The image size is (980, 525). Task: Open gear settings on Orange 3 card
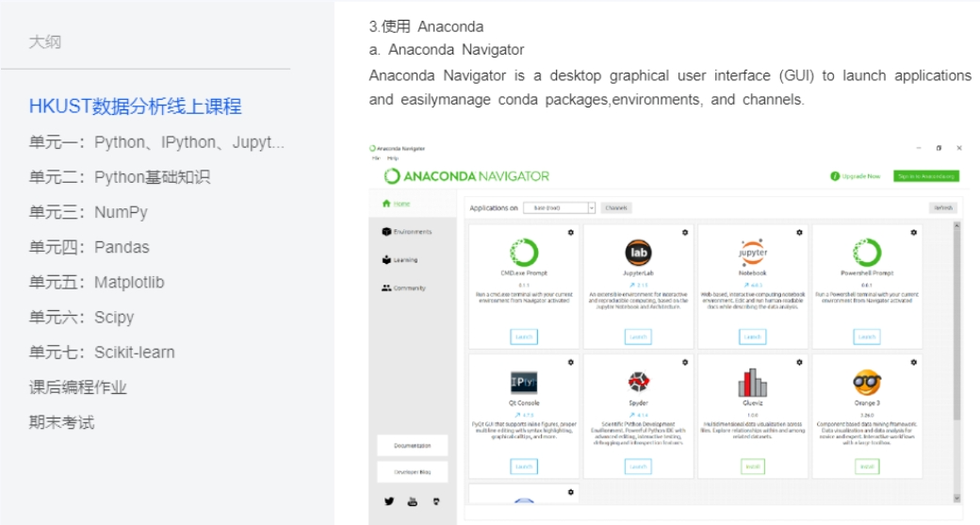[x=914, y=363]
